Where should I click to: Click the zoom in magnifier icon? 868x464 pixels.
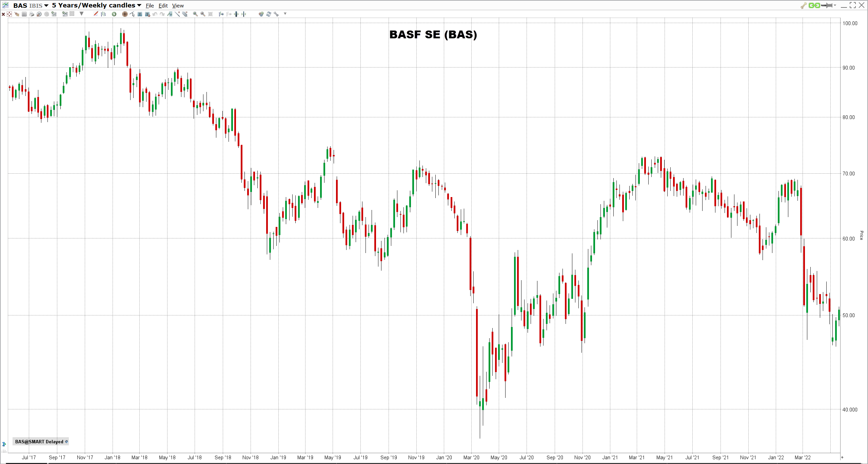(195, 14)
